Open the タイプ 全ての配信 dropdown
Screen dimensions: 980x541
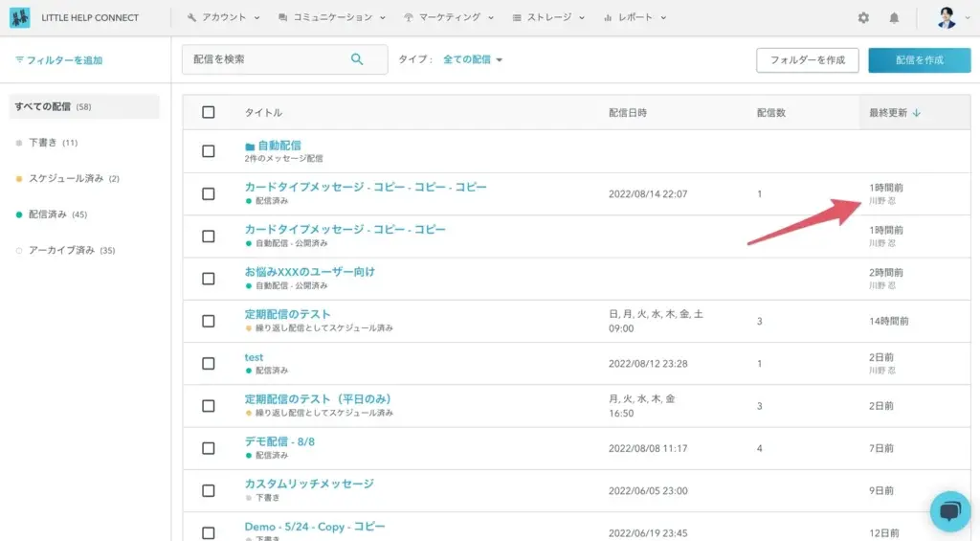tap(473, 59)
